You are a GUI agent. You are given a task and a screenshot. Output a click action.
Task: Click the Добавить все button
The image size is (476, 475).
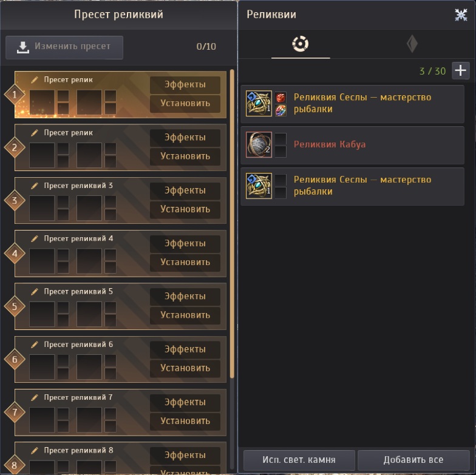tap(413, 460)
